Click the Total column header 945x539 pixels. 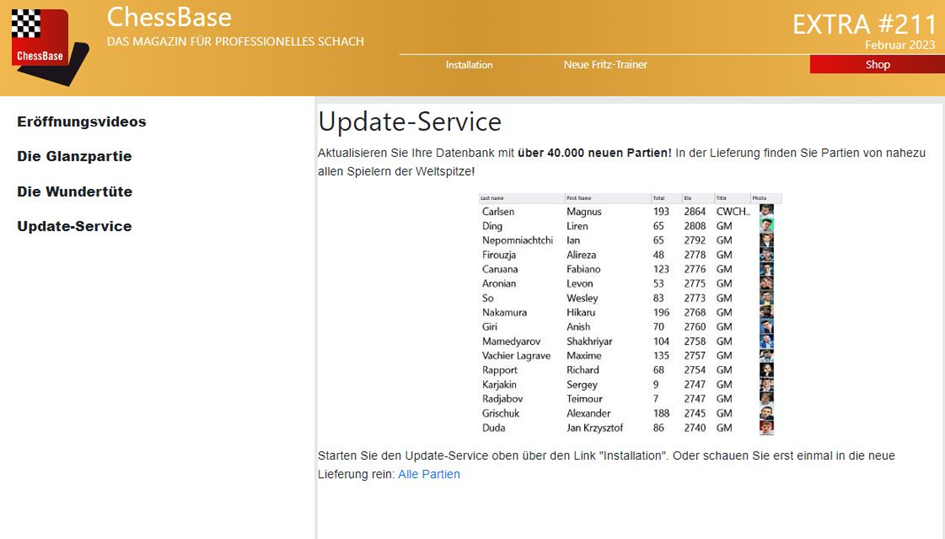pos(659,198)
